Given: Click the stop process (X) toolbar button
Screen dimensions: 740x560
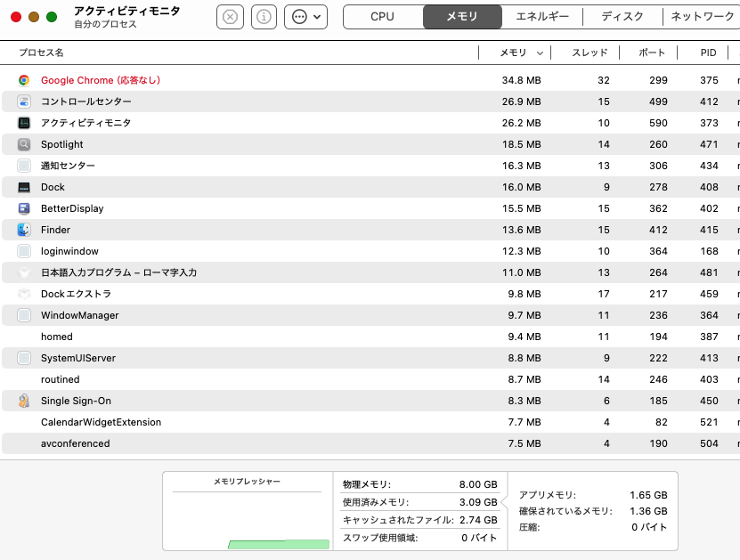Looking at the screenshot, I should tap(230, 17).
